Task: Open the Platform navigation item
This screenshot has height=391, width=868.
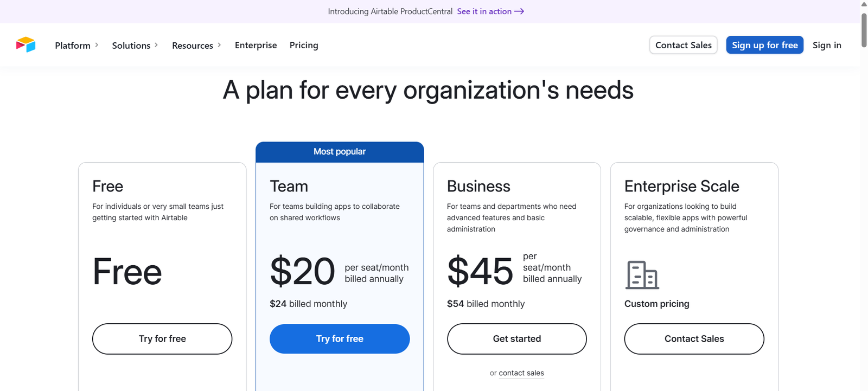Action: coord(73,46)
